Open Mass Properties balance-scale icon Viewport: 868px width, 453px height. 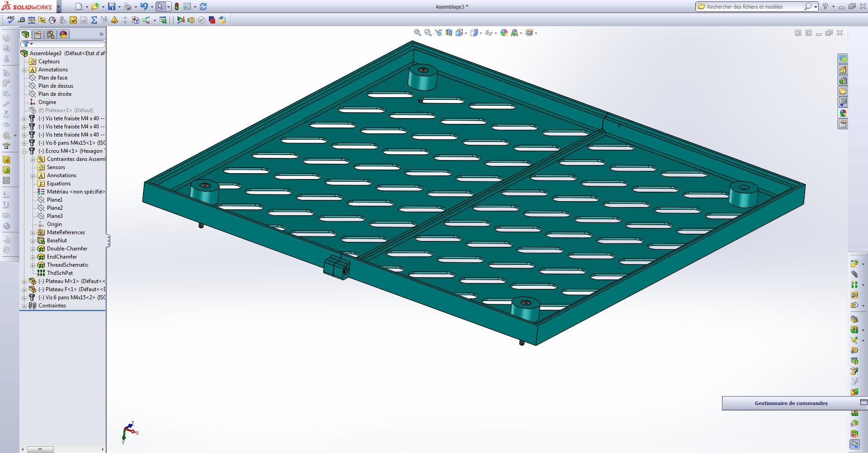[32, 20]
